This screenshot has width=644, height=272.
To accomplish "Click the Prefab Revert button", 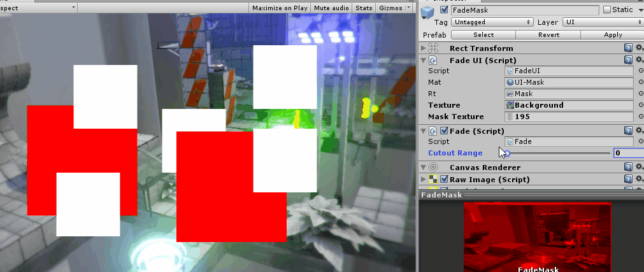I will (x=548, y=35).
